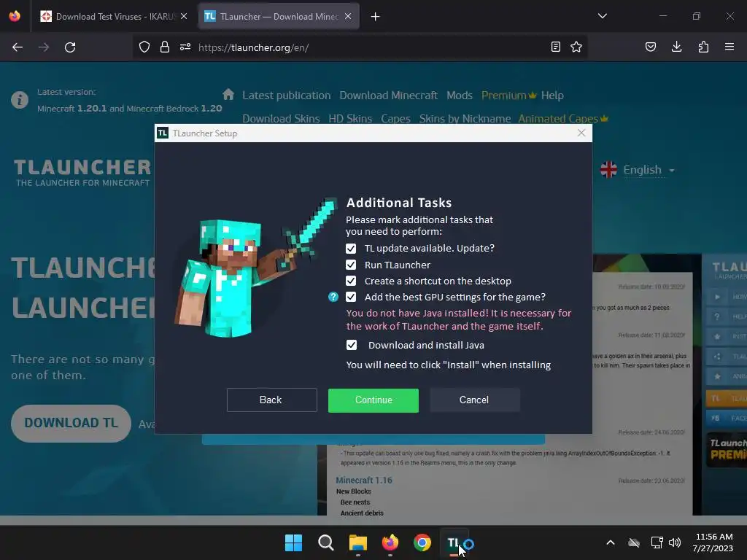Select the TLauncher Download Minecraft tab
The width and height of the screenshot is (747, 560).
click(x=278, y=16)
